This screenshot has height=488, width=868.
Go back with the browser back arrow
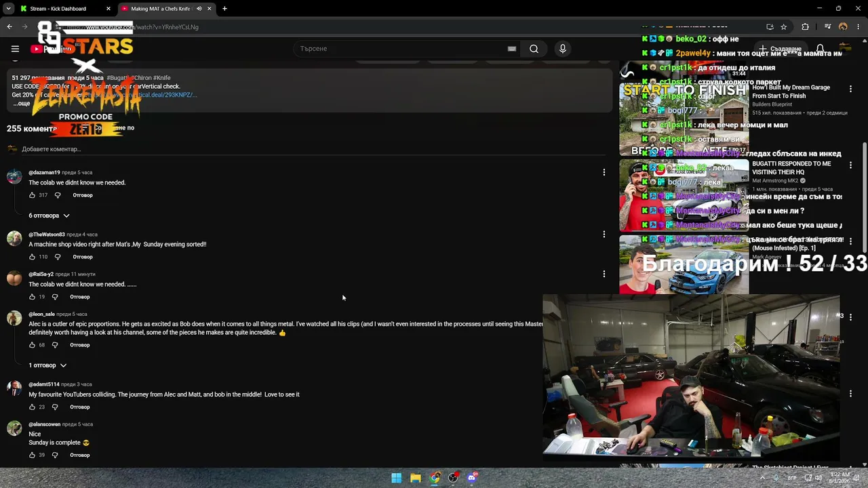click(9, 27)
